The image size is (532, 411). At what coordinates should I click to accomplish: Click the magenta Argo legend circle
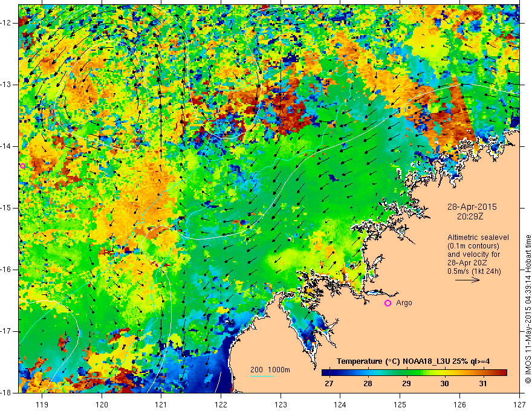tap(388, 303)
